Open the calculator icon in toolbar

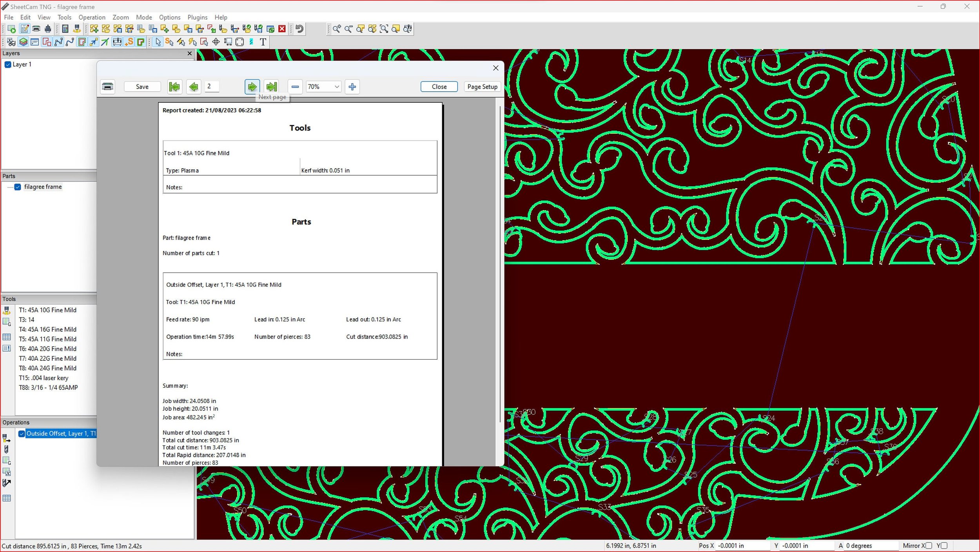pyautogui.click(x=65, y=29)
